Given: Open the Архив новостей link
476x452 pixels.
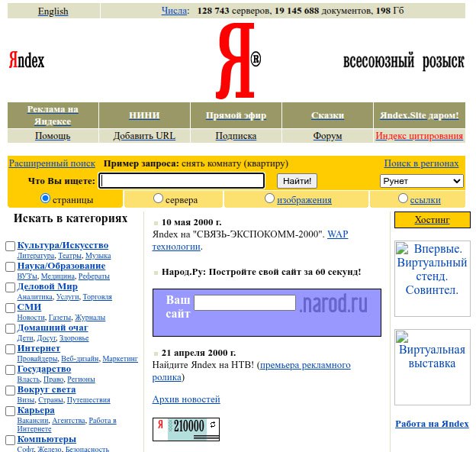Looking at the screenshot, I should pyautogui.click(x=186, y=399).
